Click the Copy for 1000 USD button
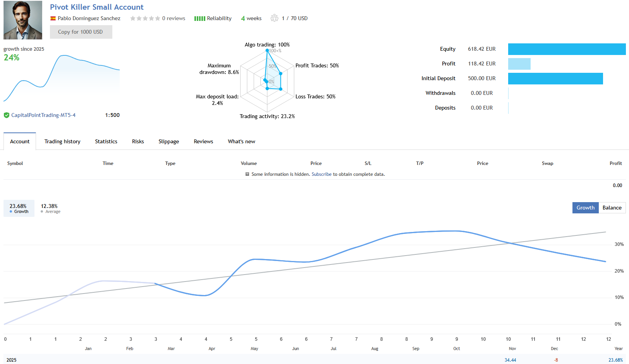Screen dimensions: 629x364 [x=81, y=32]
